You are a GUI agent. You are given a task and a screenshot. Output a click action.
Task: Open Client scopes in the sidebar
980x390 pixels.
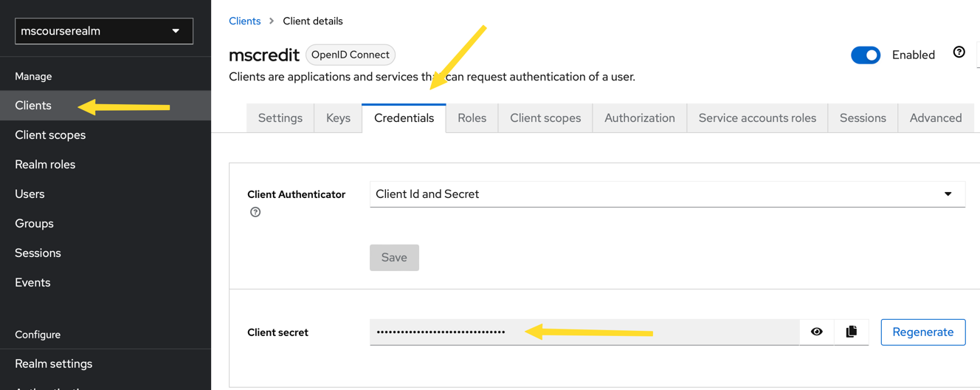click(x=106, y=135)
